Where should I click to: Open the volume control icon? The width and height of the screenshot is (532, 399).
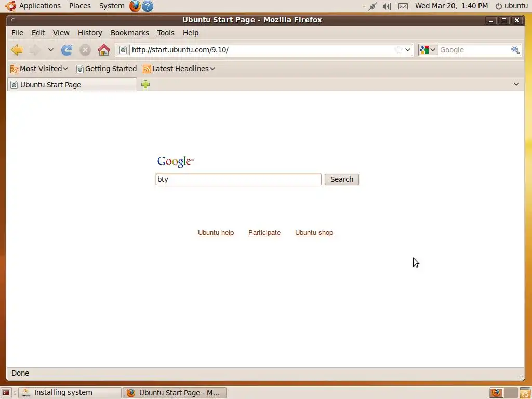point(387,6)
